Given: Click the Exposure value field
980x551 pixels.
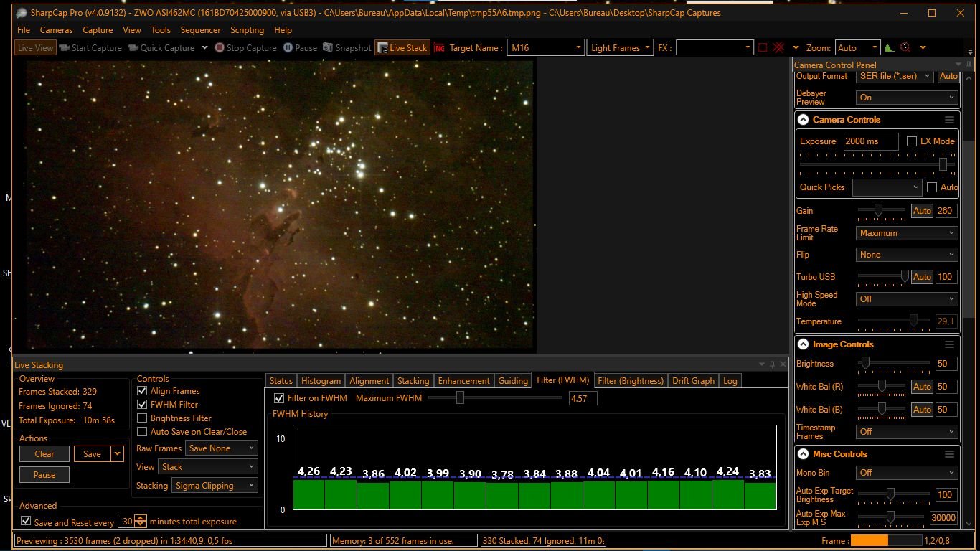Looking at the screenshot, I should tap(870, 141).
